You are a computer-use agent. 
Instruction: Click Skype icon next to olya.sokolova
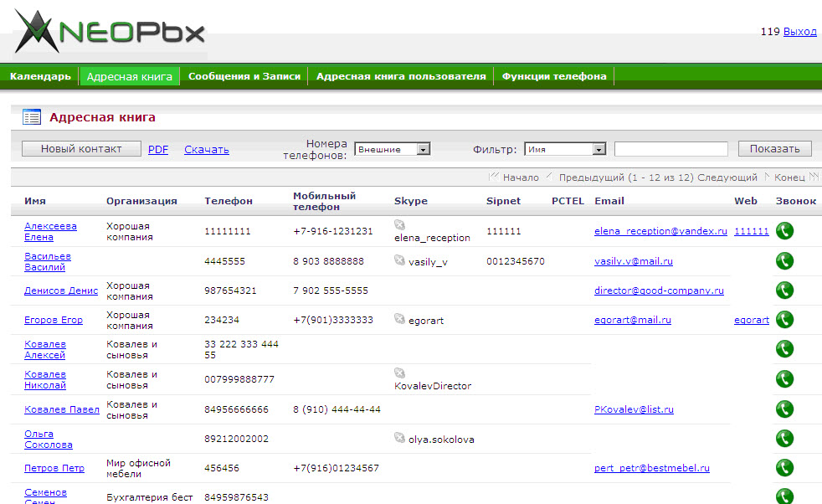point(399,438)
